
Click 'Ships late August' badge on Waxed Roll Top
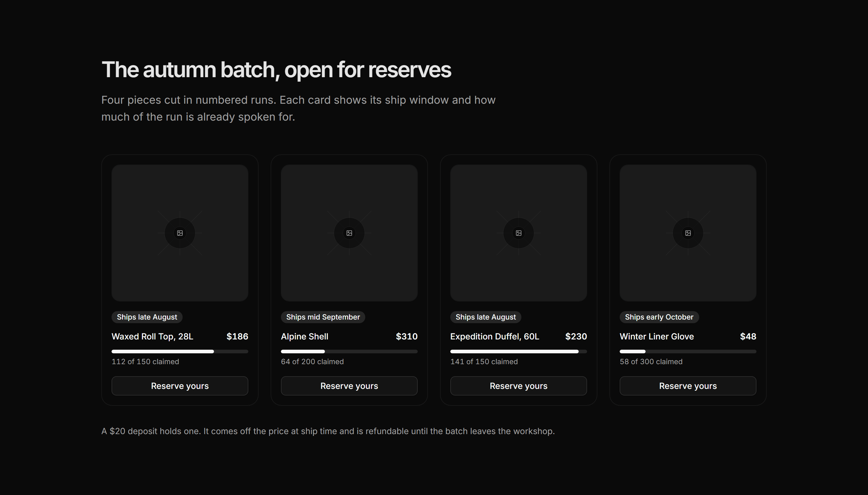[147, 317]
